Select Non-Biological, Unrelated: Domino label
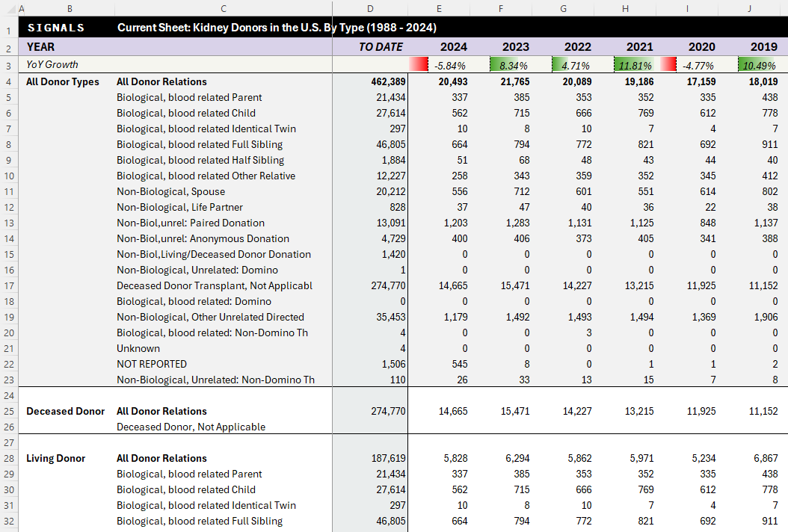Image resolution: width=788 pixels, height=532 pixels. 197,270
